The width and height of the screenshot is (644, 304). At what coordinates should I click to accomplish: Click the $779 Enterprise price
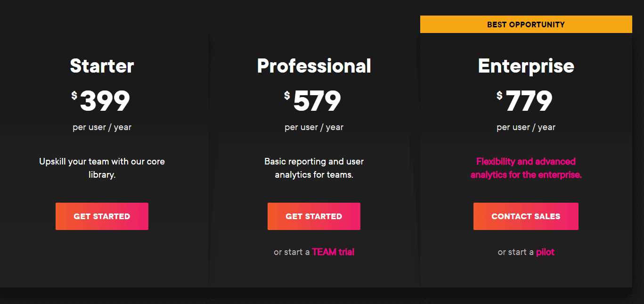[526, 100]
